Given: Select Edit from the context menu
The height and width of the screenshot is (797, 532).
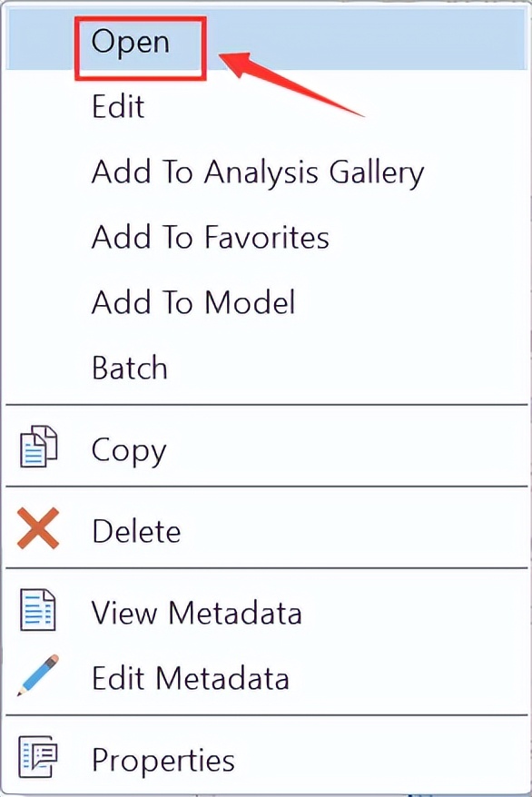Looking at the screenshot, I should click(x=118, y=106).
